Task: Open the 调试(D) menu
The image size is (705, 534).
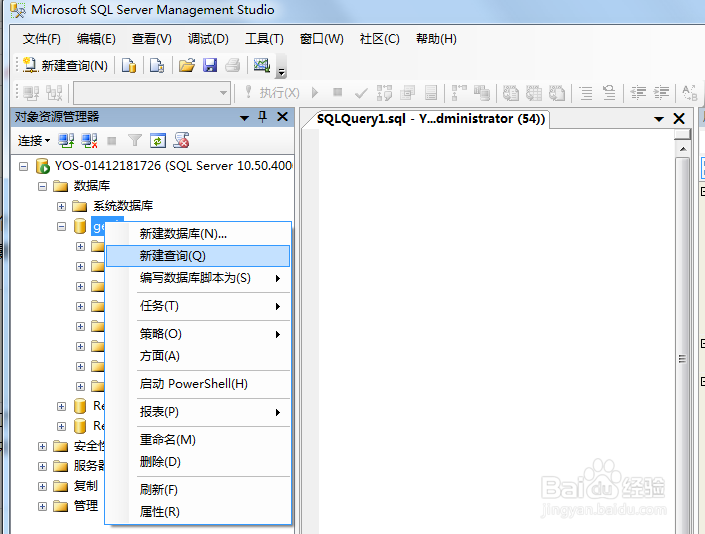Action: (208, 39)
